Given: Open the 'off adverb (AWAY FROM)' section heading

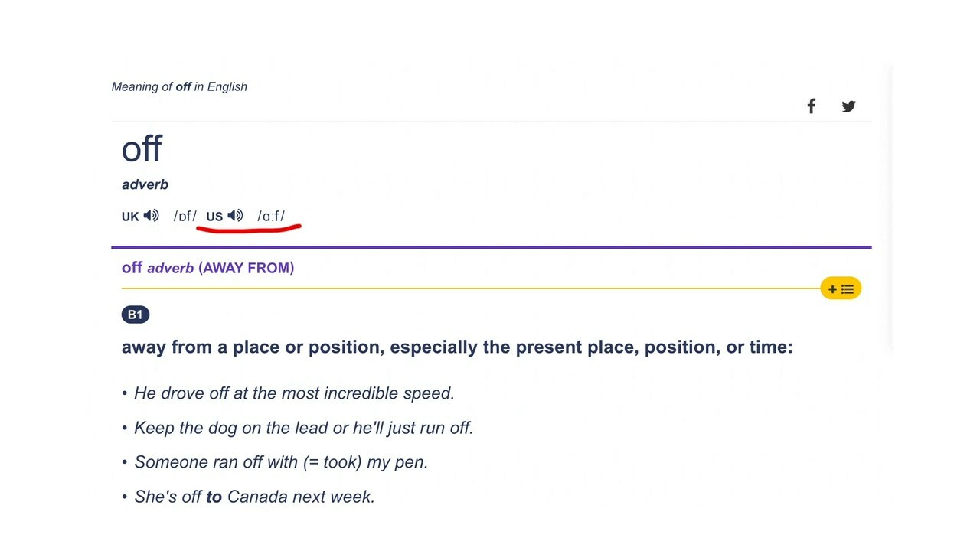Looking at the screenshot, I should point(207,268).
